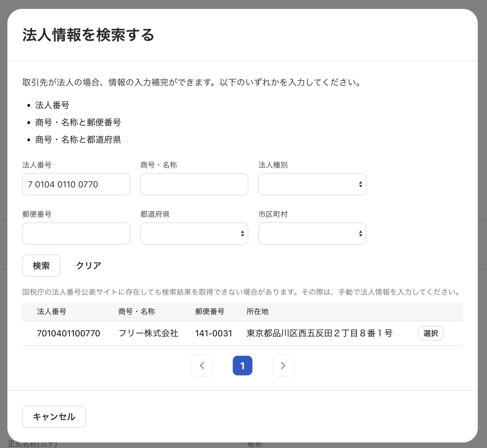Click the address 東京都品川区西五反田 cell

tap(319, 333)
